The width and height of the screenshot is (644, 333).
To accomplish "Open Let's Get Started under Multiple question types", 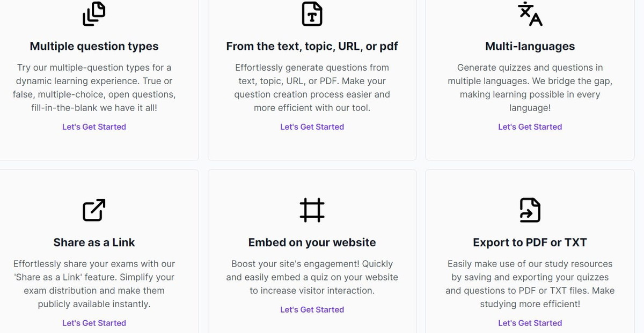I will [x=94, y=127].
